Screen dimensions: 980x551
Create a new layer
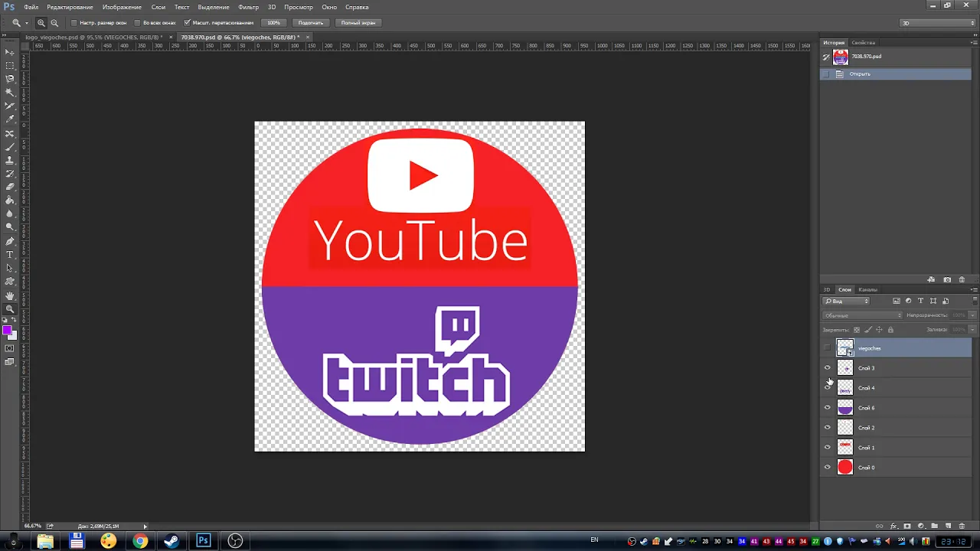949,526
